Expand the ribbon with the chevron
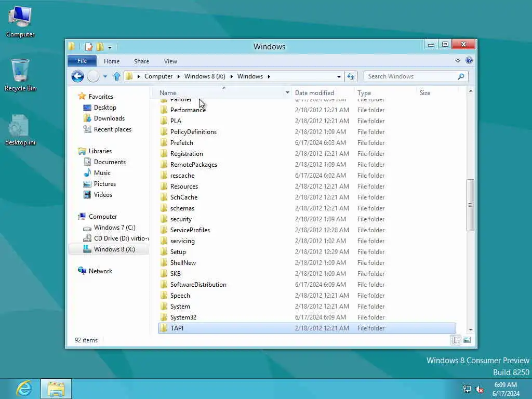The image size is (532, 399). [x=458, y=60]
